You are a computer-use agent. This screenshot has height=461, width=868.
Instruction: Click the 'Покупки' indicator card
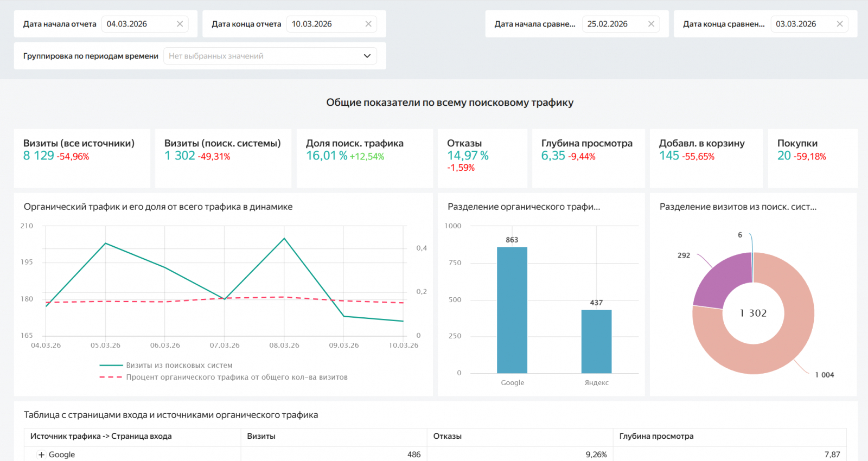click(x=812, y=157)
